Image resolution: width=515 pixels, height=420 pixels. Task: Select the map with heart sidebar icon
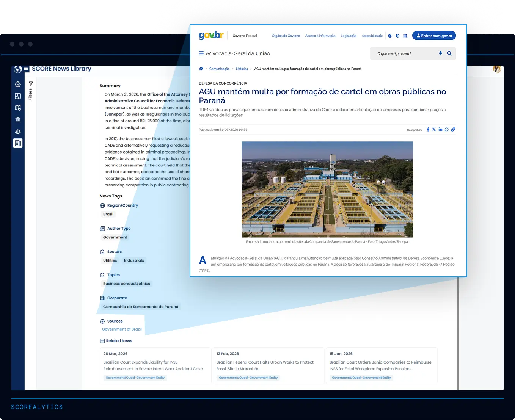[18, 108]
